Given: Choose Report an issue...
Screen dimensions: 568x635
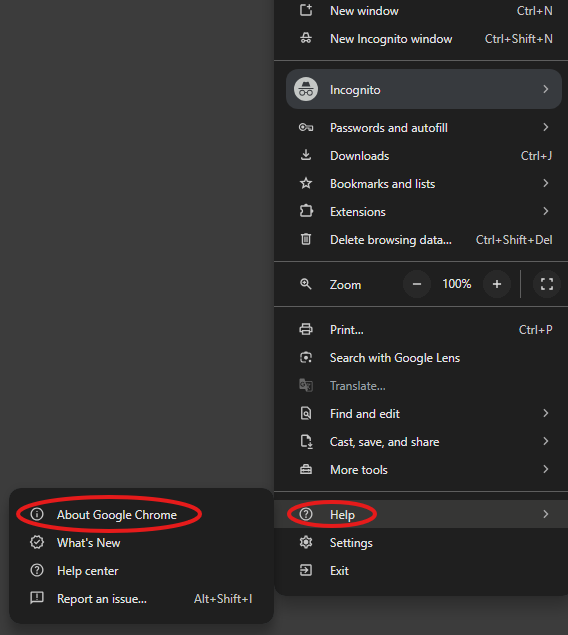Looking at the screenshot, I should pyautogui.click(x=141, y=599).
